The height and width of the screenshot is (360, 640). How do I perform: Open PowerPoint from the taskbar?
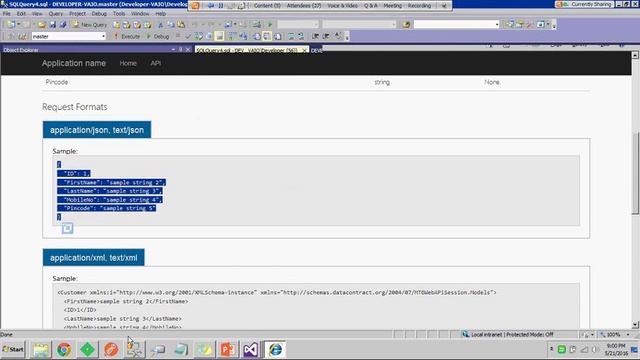(x=227, y=349)
